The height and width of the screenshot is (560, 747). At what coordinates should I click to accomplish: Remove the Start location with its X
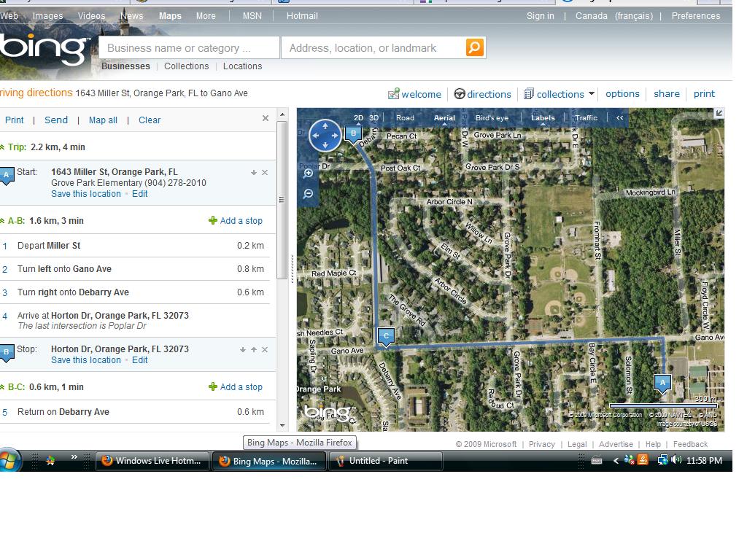click(265, 173)
